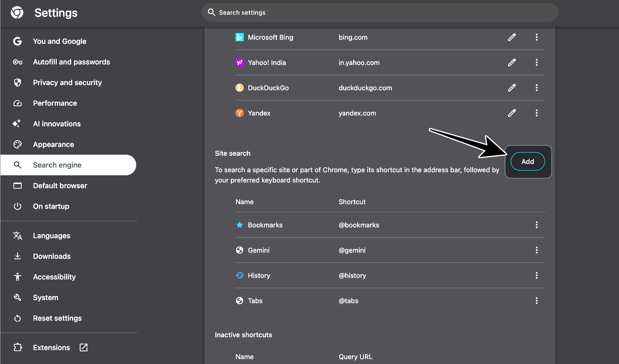This screenshot has height=364, width=619.
Task: Open more actions for the Bookmarks shortcut
Action: (537, 225)
